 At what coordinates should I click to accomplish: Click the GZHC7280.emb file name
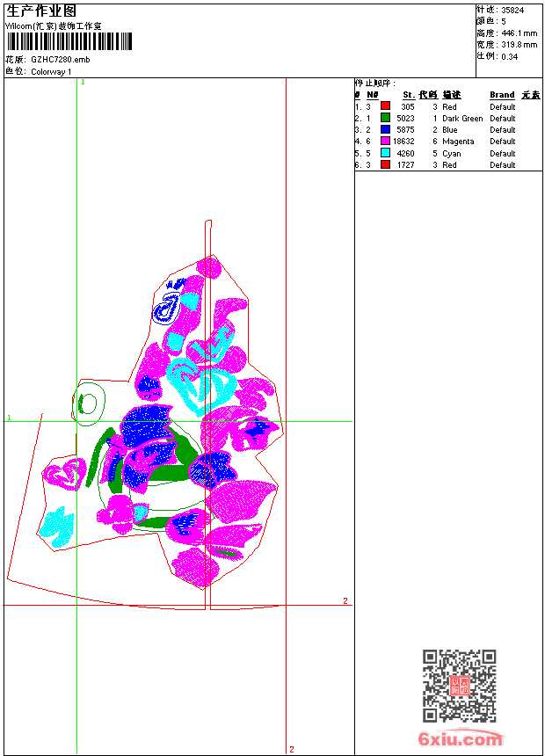61,60
